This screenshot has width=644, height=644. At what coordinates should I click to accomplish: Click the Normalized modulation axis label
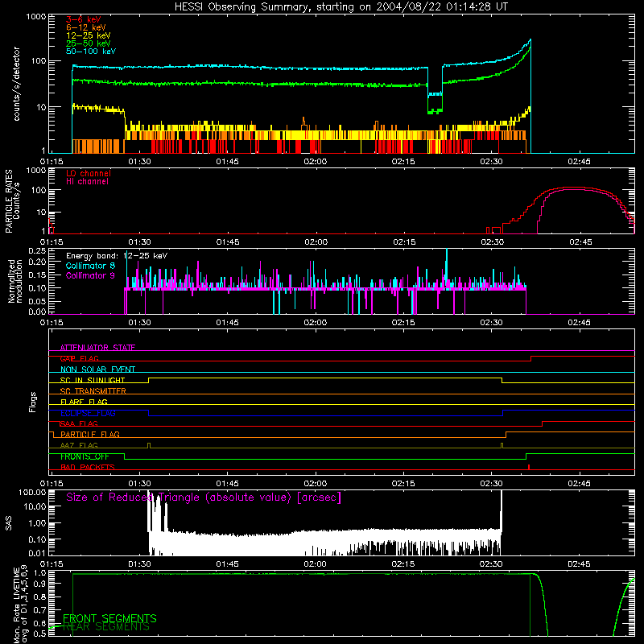[x=15, y=281]
